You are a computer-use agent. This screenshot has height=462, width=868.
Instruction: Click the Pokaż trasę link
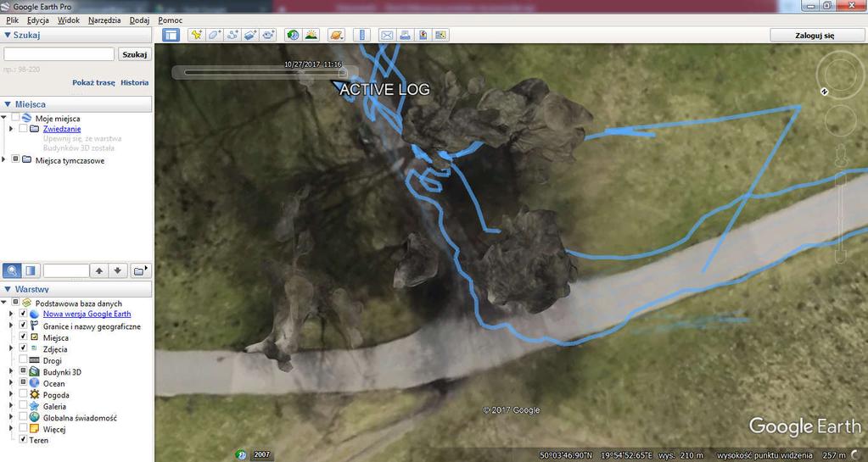(x=93, y=82)
